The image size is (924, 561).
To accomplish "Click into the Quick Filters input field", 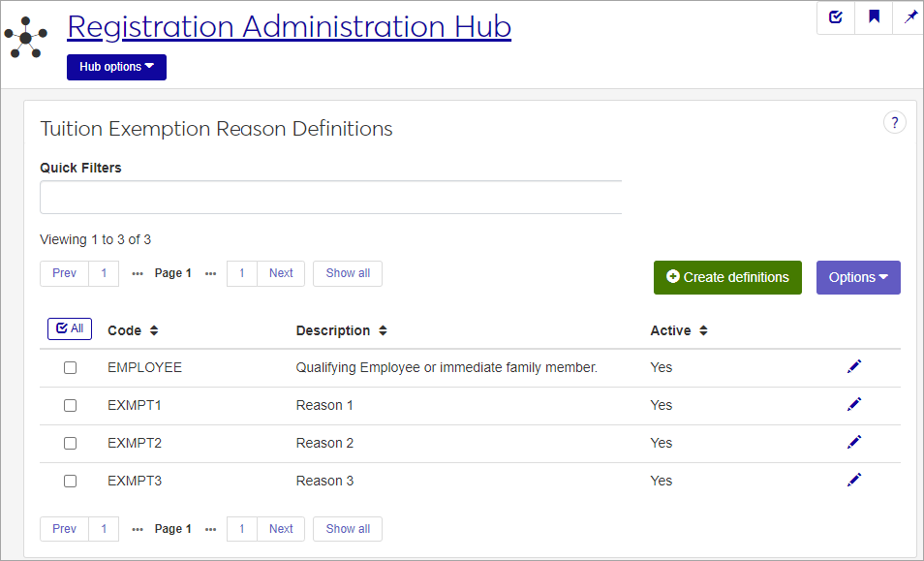I will tap(330, 197).
